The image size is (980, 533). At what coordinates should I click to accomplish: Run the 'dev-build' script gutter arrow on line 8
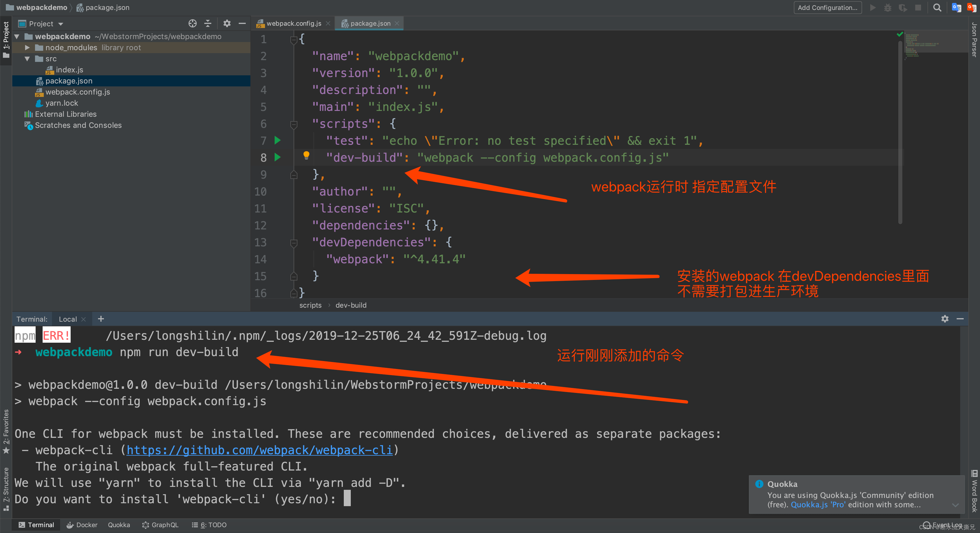click(x=277, y=157)
